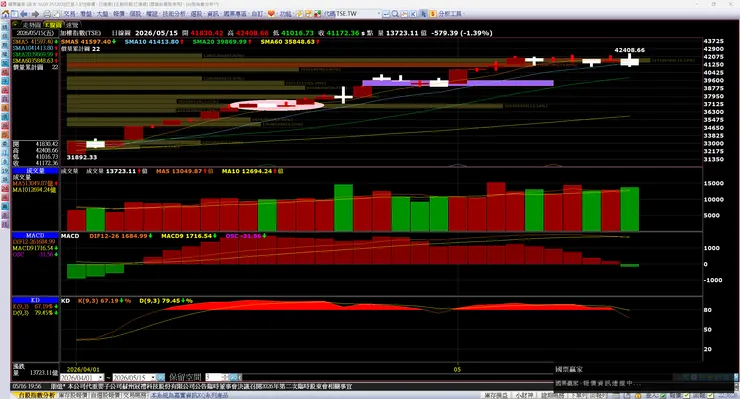The width and height of the screenshot is (740, 399).
Task: Open the 分析工具 menu
Action: [x=450, y=14]
